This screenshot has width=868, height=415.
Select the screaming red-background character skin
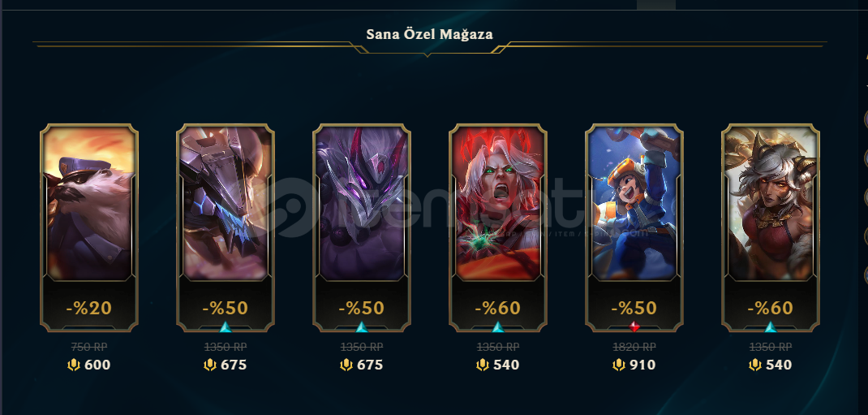pyautogui.click(x=497, y=227)
